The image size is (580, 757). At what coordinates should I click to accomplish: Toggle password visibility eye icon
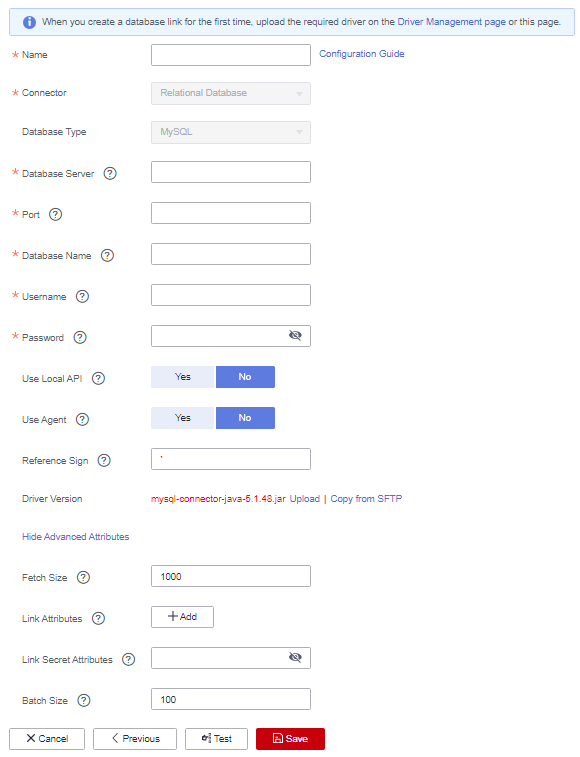295,336
